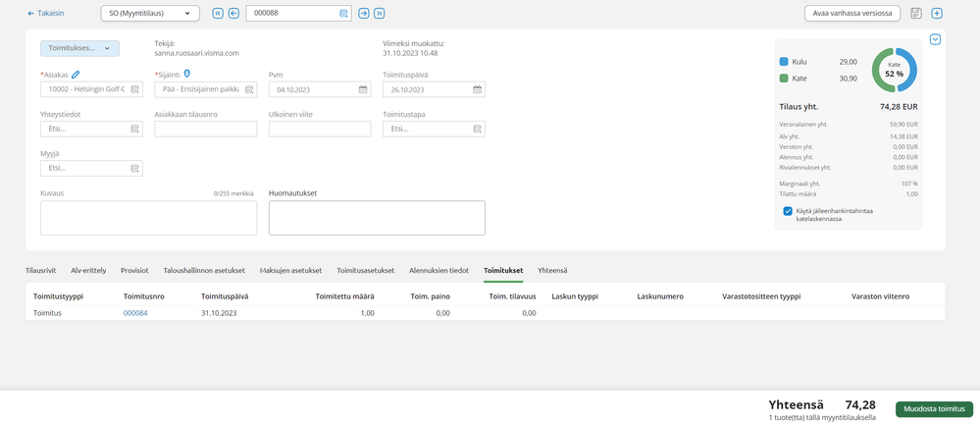Click the Toimitusnro column header
The height and width of the screenshot is (425, 980).
coord(144,296)
